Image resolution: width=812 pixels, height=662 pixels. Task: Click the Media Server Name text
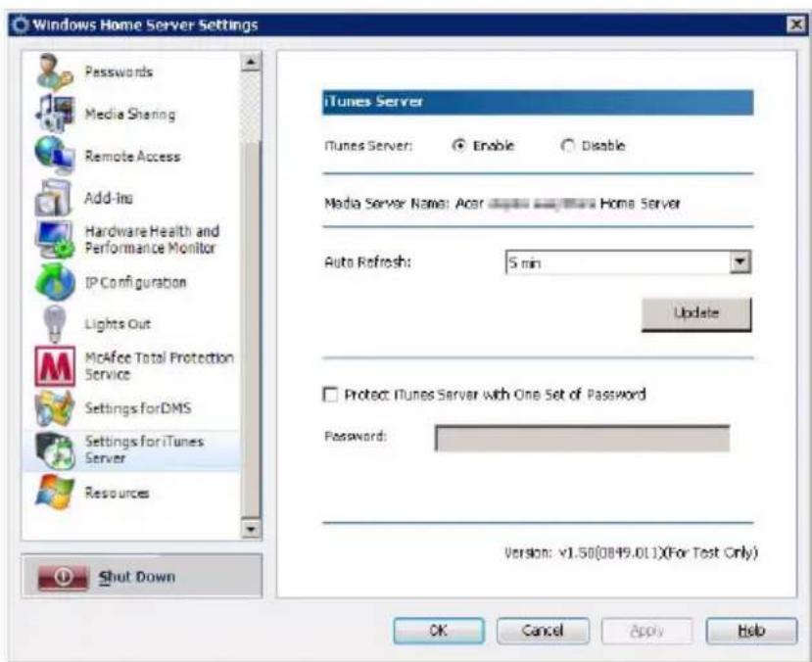[x=502, y=204]
